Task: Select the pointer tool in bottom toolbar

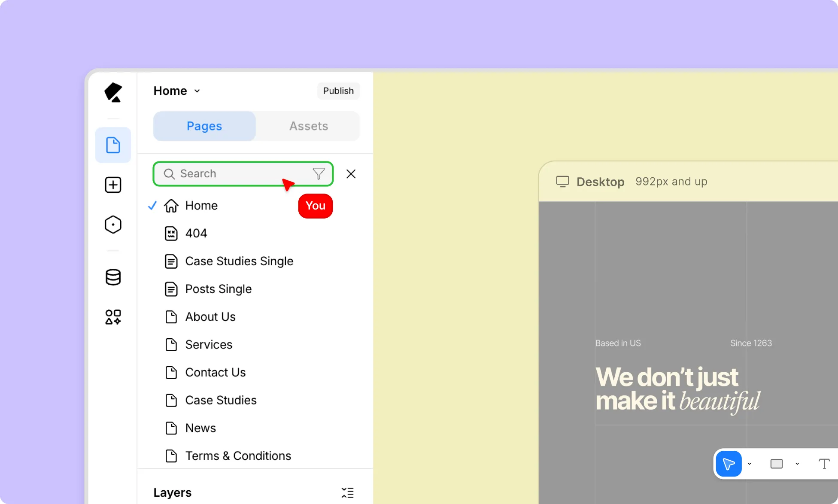Action: coord(729,464)
